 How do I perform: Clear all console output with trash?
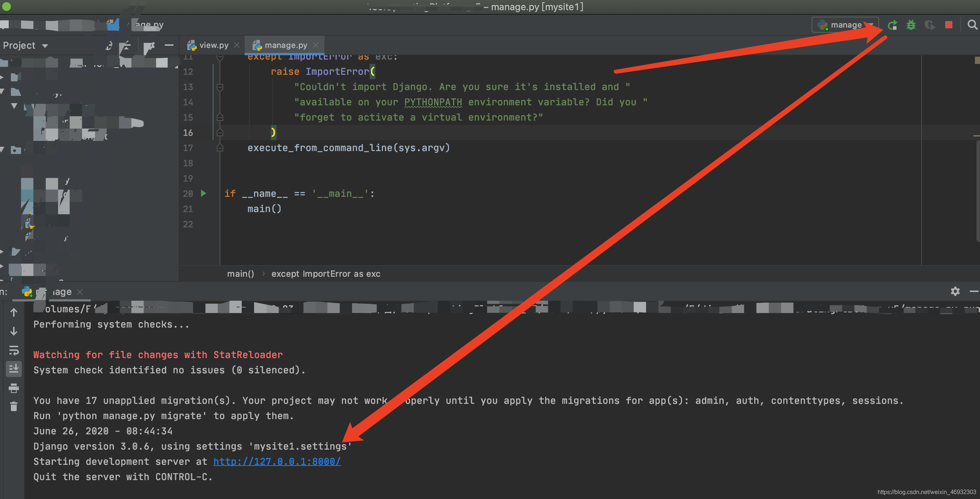tap(14, 406)
